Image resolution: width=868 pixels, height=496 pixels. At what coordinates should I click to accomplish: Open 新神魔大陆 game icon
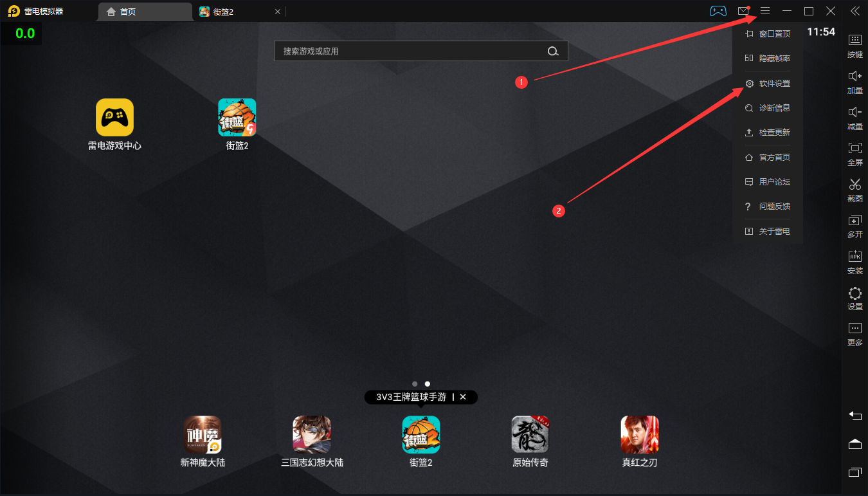[x=203, y=434]
